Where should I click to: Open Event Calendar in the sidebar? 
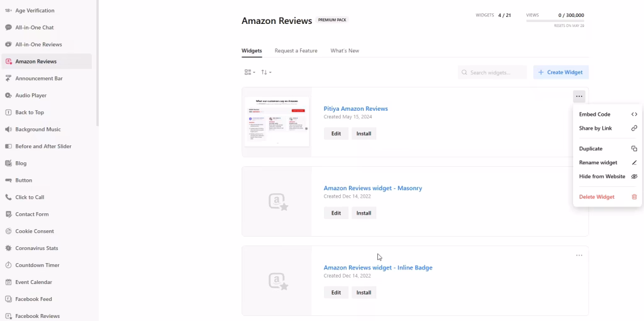(47, 282)
